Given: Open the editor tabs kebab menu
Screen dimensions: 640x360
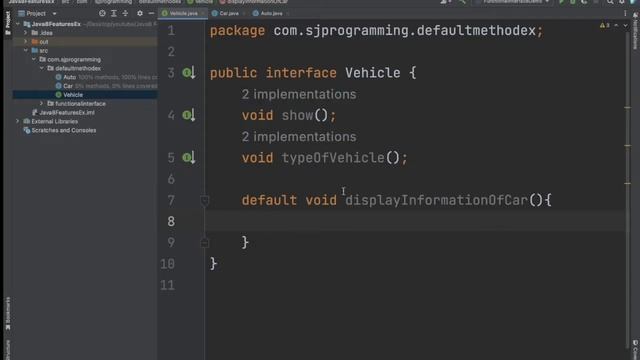Looking at the screenshot, I should (x=625, y=13).
